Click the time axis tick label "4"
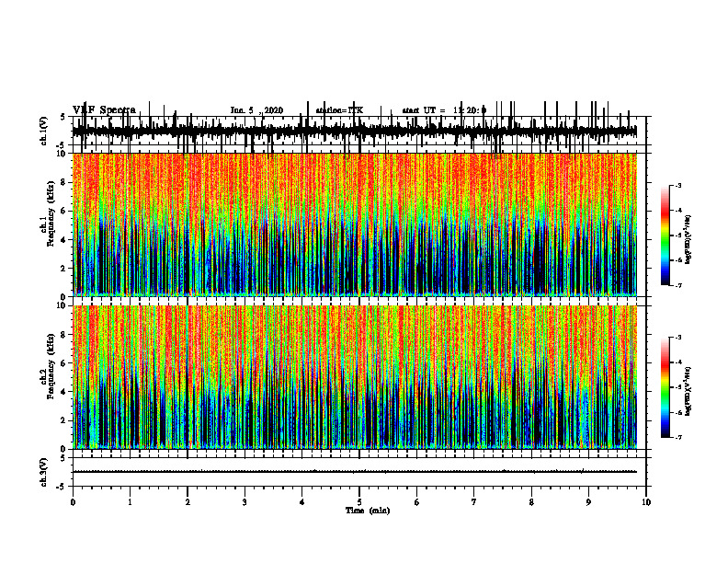 (x=302, y=502)
